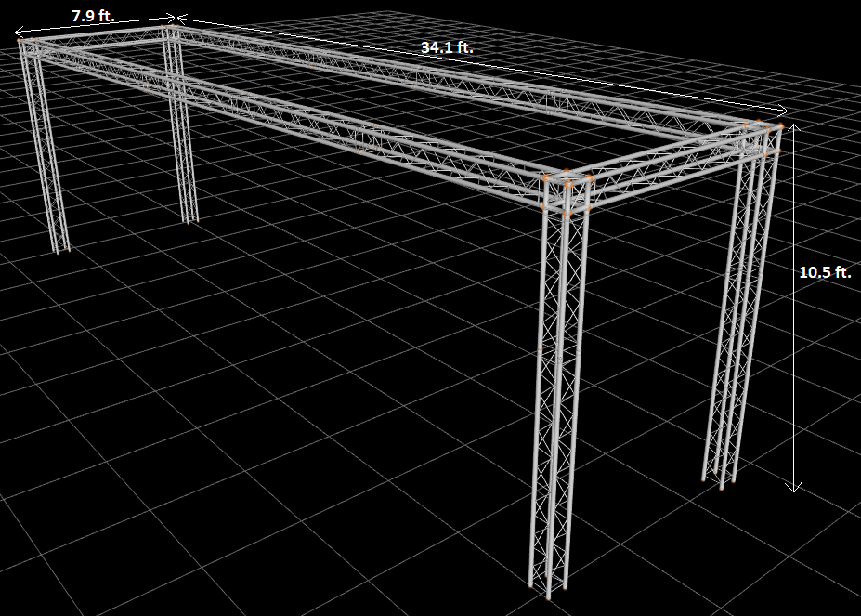
Task: Select the 34.1 ft. length dimension label
Action: (447, 47)
